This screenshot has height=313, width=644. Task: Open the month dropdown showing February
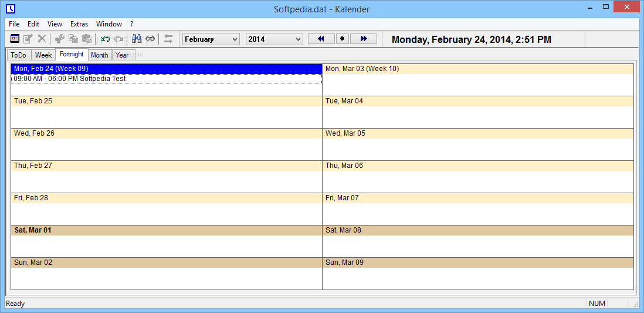point(211,39)
